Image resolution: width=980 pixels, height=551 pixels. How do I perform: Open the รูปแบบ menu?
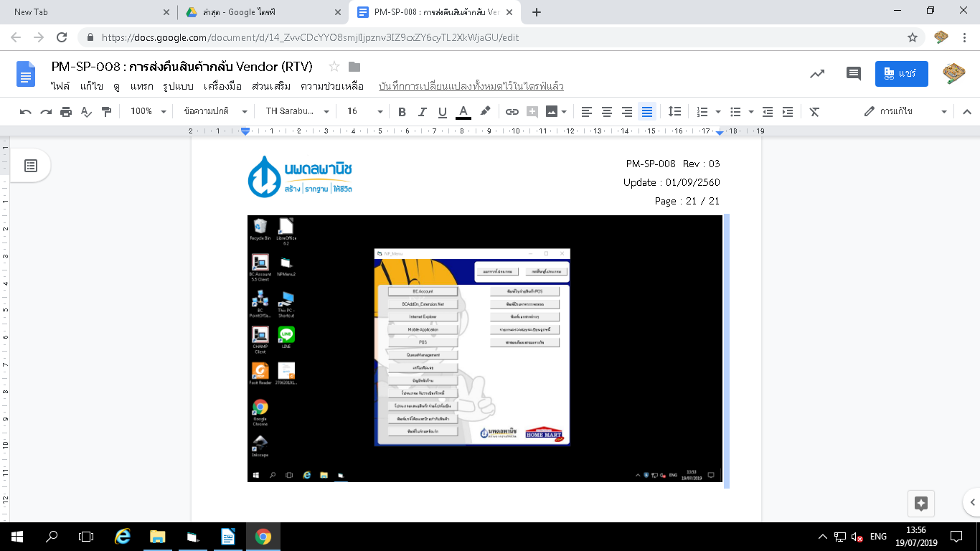tap(178, 86)
